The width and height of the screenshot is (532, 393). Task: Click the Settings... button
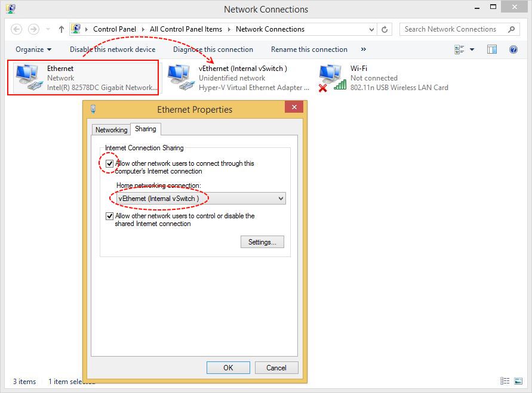pyautogui.click(x=262, y=242)
